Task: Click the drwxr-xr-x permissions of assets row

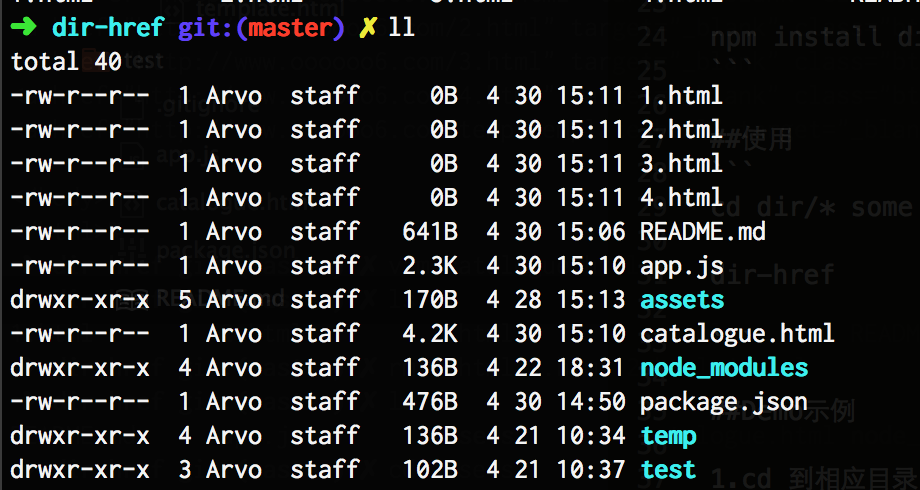Action: (x=80, y=299)
